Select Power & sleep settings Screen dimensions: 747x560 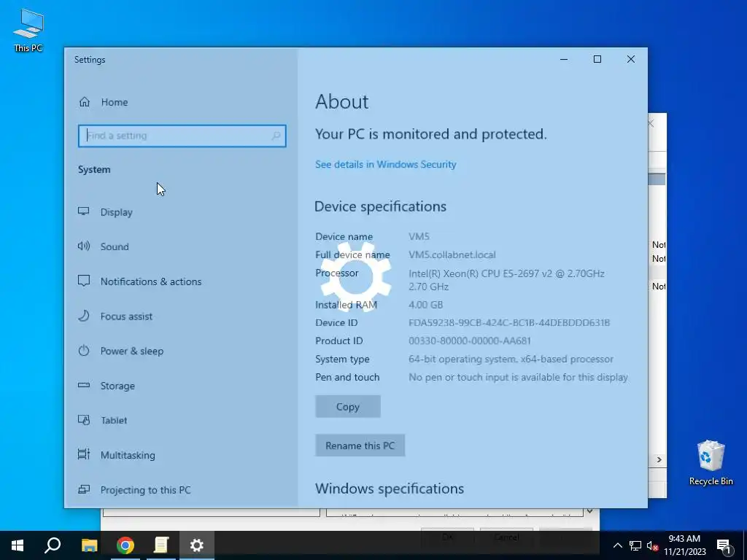[131, 351]
